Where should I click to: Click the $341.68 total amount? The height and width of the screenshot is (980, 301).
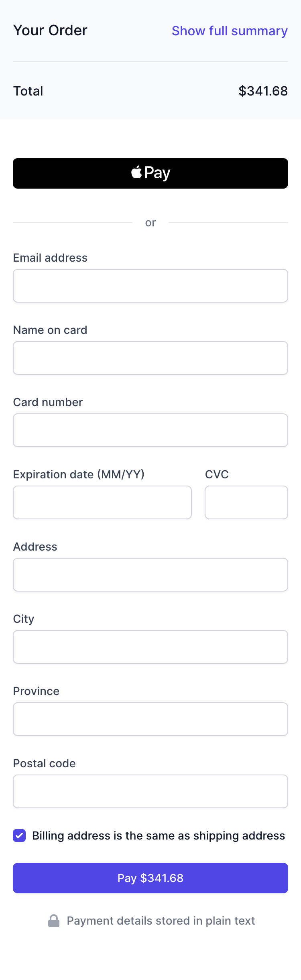coord(263,91)
